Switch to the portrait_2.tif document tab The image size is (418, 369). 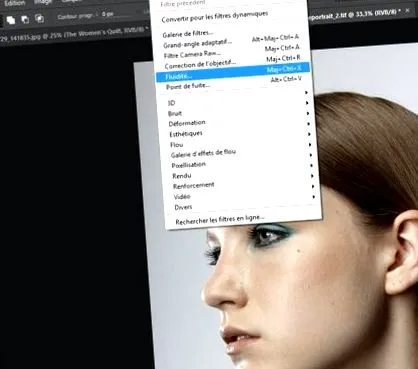point(354,14)
